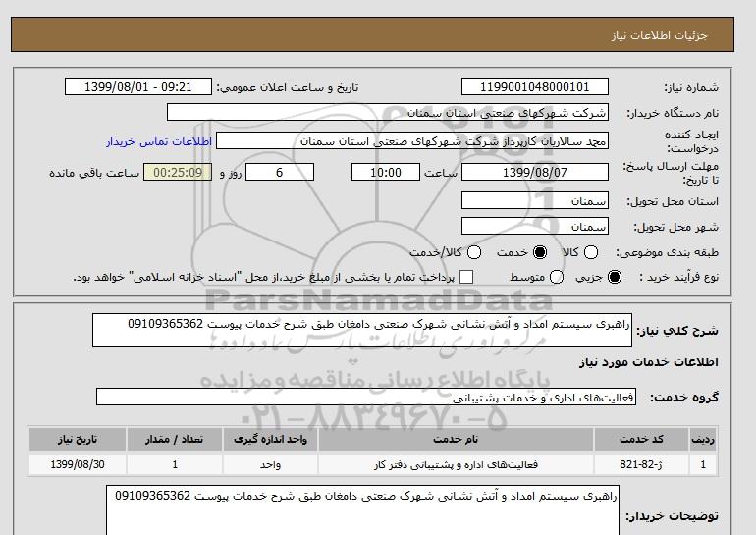Click service code cell ژ-82-821

(x=641, y=464)
